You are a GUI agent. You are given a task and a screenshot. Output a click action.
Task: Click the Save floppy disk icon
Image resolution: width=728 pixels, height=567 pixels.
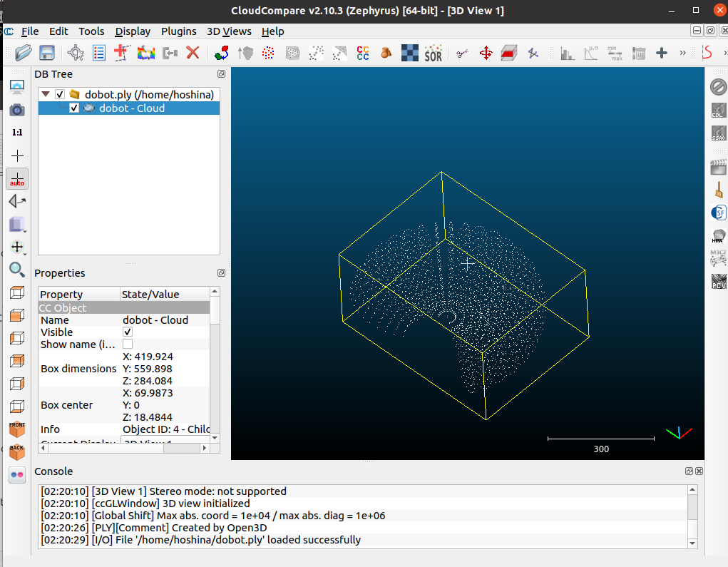47,53
